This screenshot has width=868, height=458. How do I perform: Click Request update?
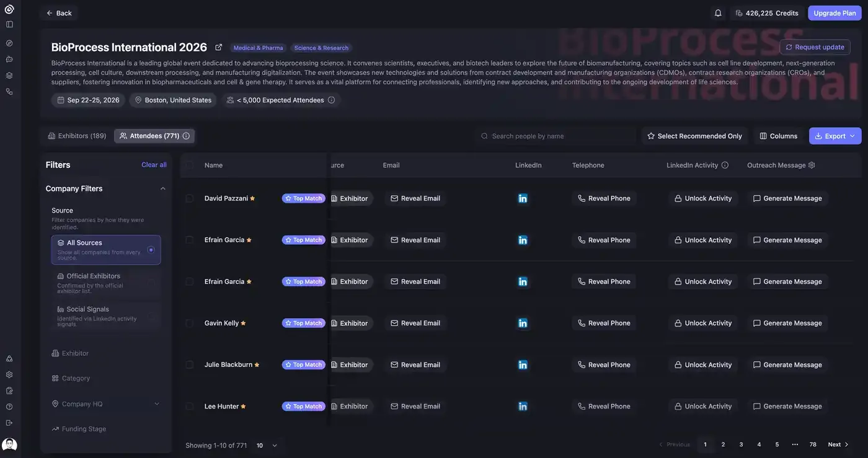coord(815,47)
